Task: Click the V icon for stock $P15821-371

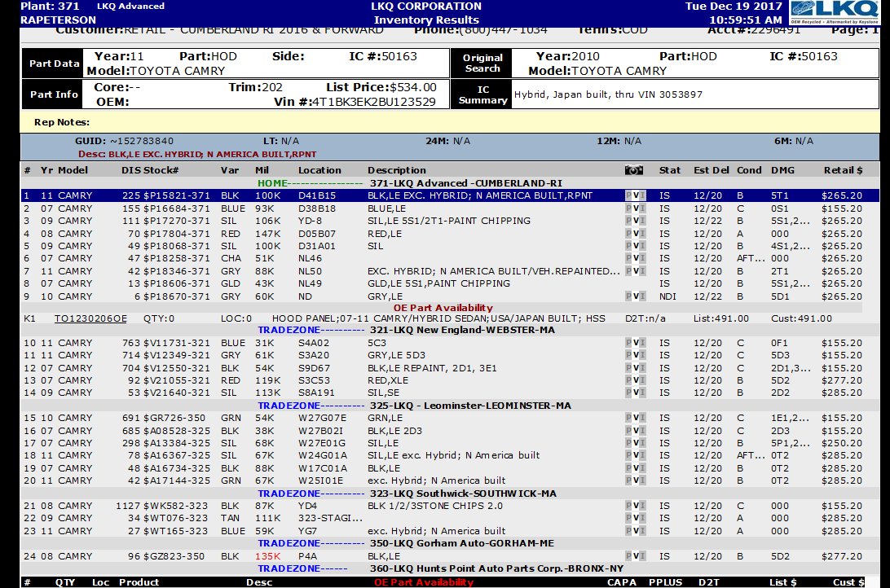Action: pyautogui.click(x=636, y=195)
